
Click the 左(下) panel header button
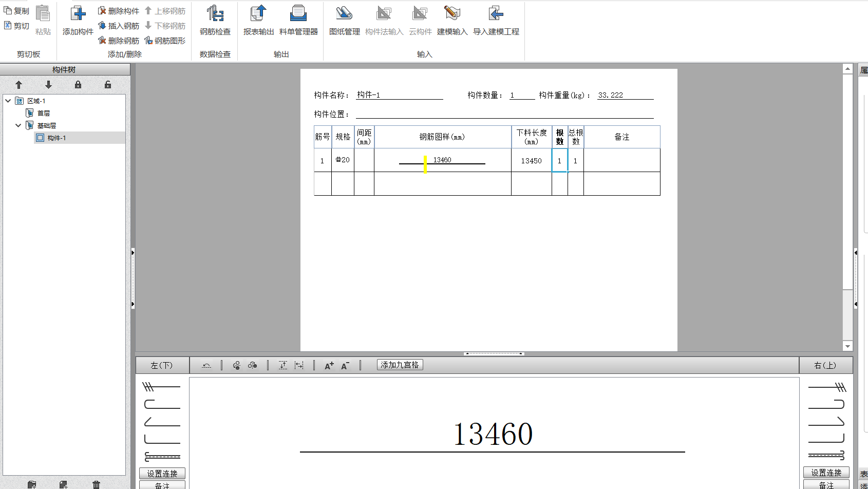point(162,365)
